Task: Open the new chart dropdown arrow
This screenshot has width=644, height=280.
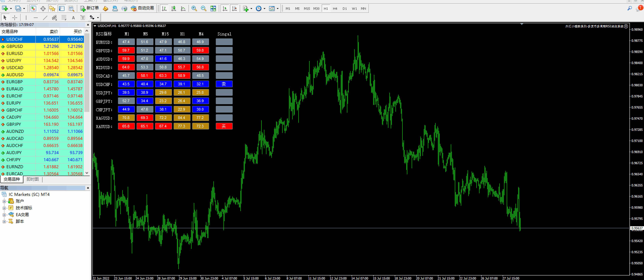Action: click(11, 8)
